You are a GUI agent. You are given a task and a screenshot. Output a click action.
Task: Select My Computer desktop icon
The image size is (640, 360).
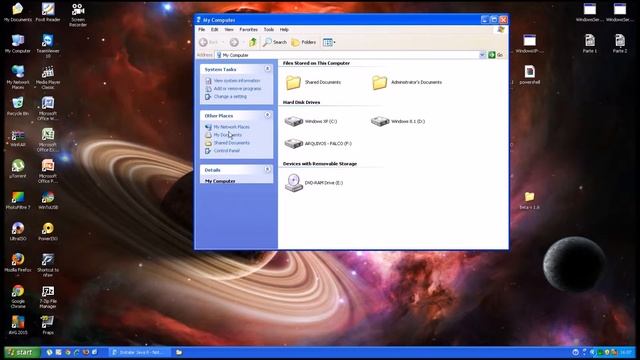(18, 44)
